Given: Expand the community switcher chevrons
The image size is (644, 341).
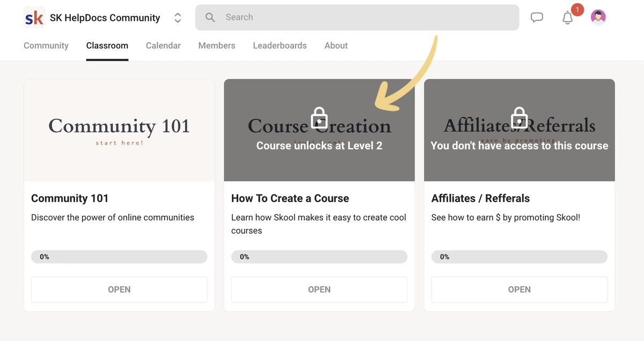Looking at the screenshot, I should [x=178, y=18].
